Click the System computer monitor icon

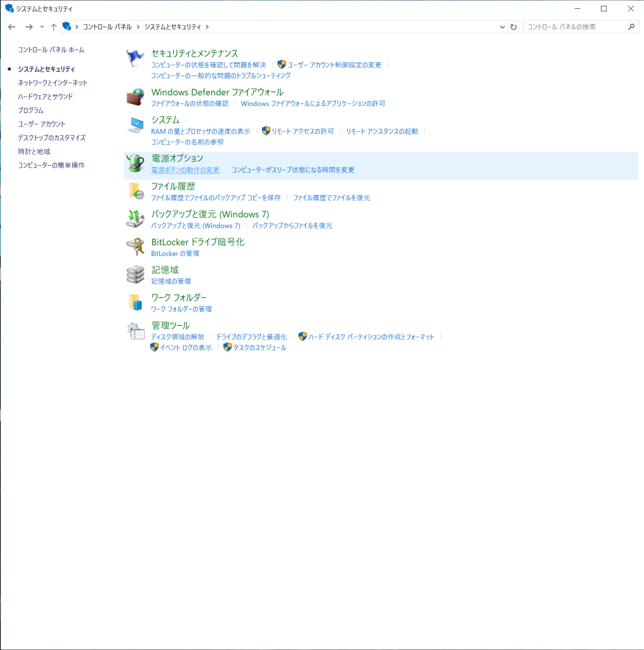point(135,125)
